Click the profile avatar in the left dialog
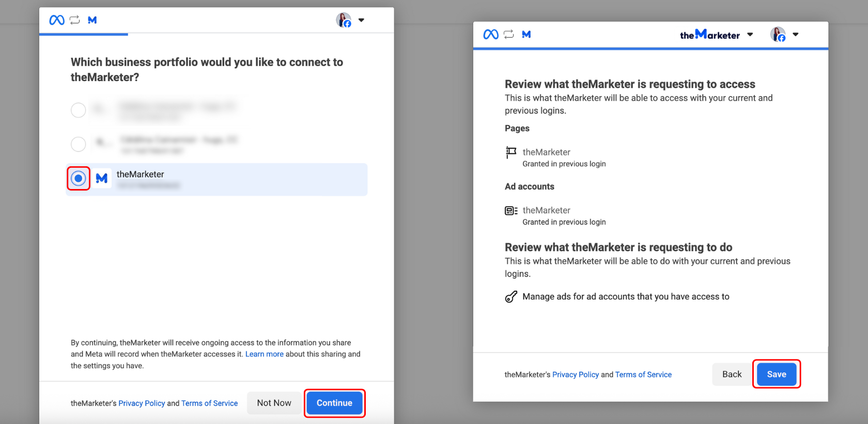Viewport: 868px width, 424px height. click(x=344, y=20)
